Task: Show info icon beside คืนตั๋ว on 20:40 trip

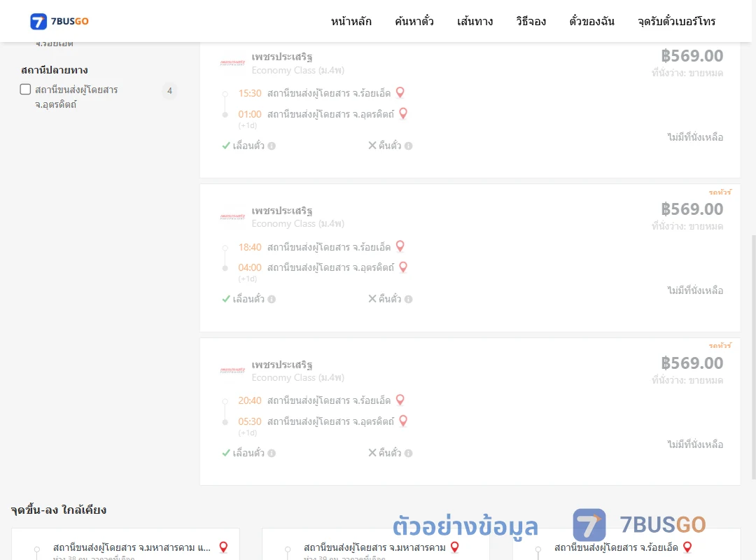Action: (x=408, y=453)
